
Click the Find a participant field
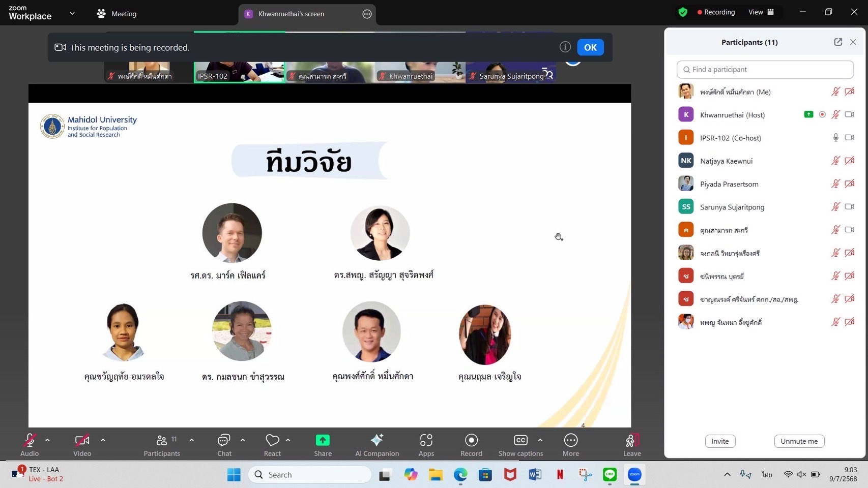[x=765, y=70]
